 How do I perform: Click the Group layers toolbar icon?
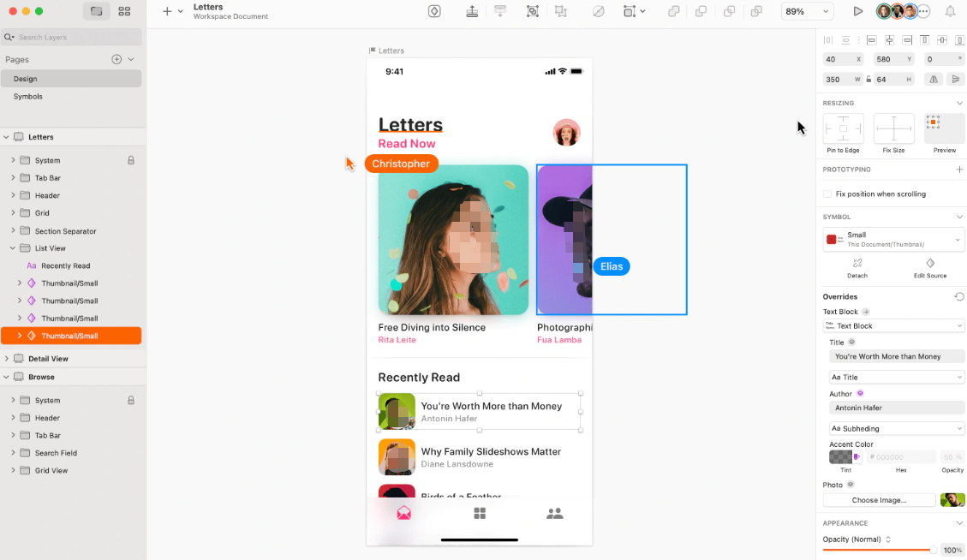click(x=532, y=11)
